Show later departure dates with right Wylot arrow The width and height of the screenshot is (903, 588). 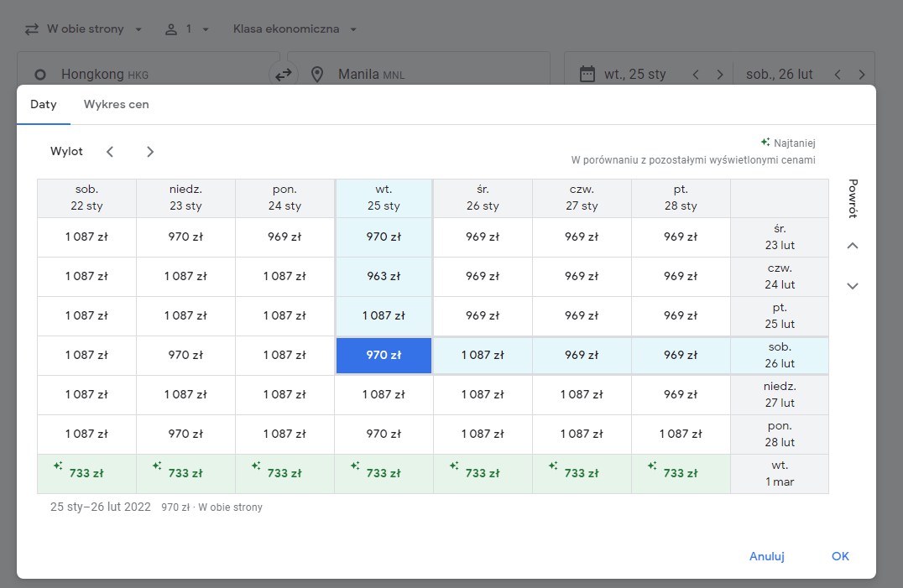point(149,151)
